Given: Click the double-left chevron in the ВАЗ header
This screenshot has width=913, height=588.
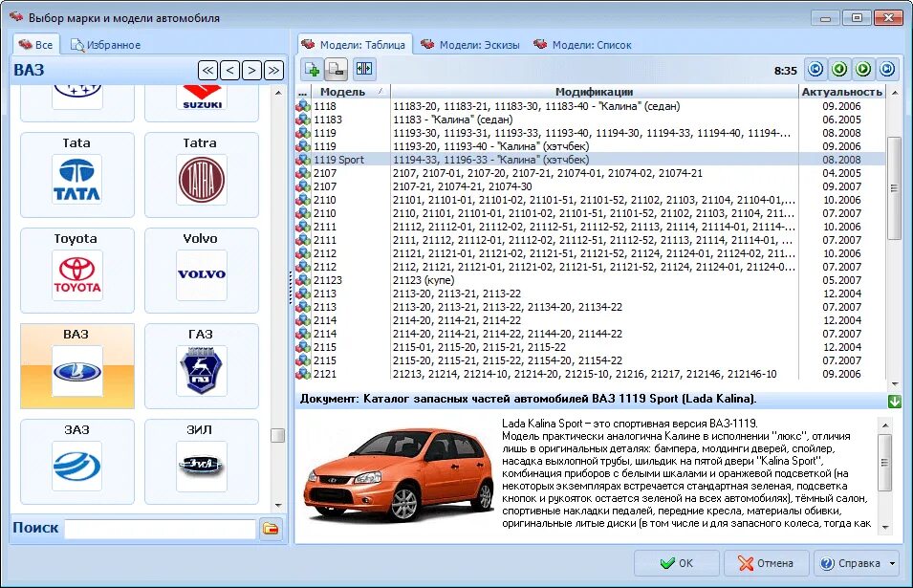Looking at the screenshot, I should coord(207,70).
